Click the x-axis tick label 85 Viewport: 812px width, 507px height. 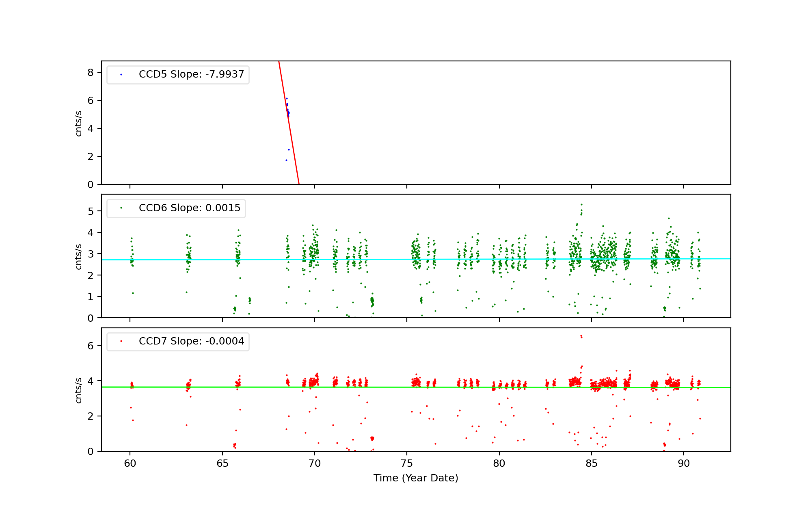pyautogui.click(x=591, y=464)
